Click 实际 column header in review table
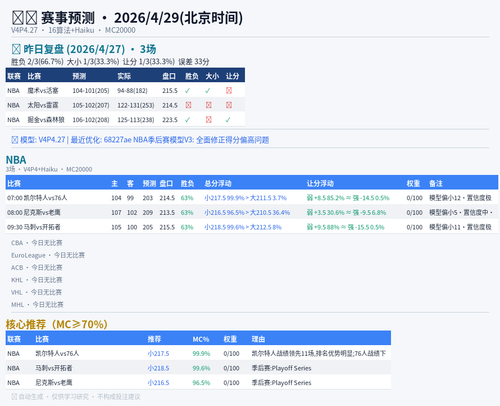The width and height of the screenshot is (500, 406). [124, 76]
